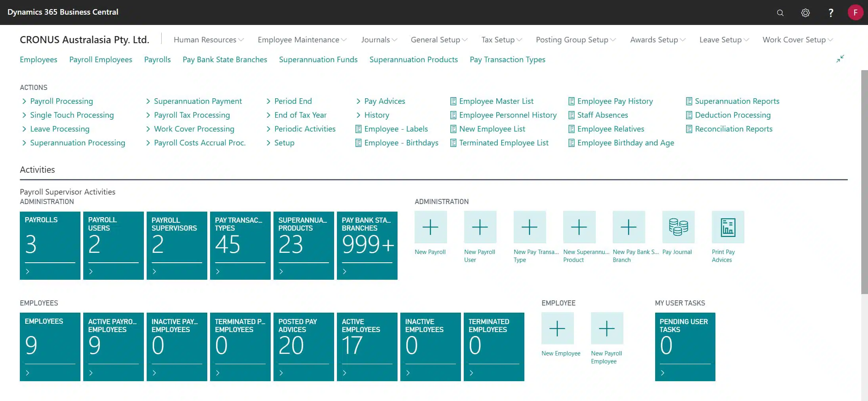This screenshot has width=868, height=401.
Task: Open the Staff Absences report
Action: click(x=603, y=115)
